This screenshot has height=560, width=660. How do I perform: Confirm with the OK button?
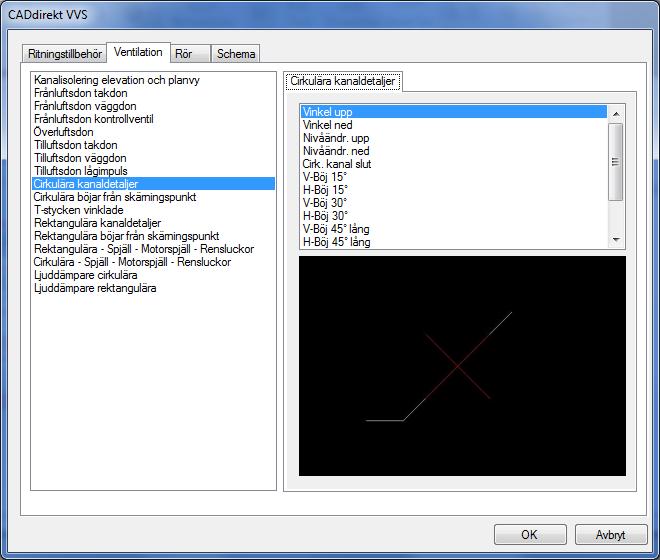[x=530, y=535]
